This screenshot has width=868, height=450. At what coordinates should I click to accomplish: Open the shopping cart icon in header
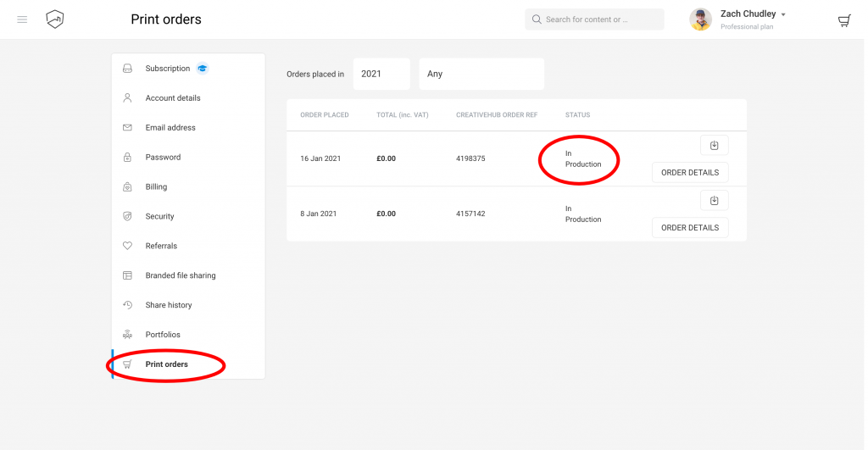pos(843,21)
